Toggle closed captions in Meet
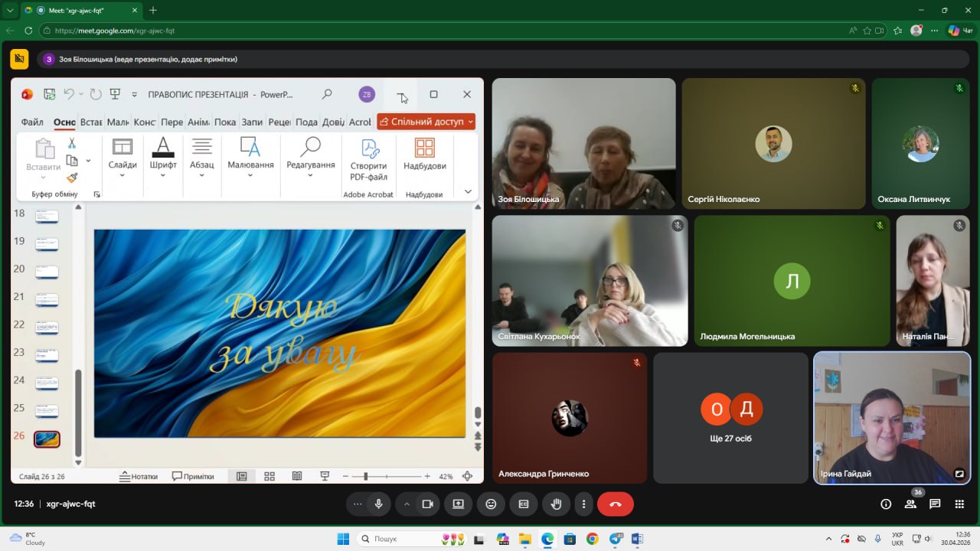Image resolution: width=980 pixels, height=551 pixels. click(x=524, y=504)
